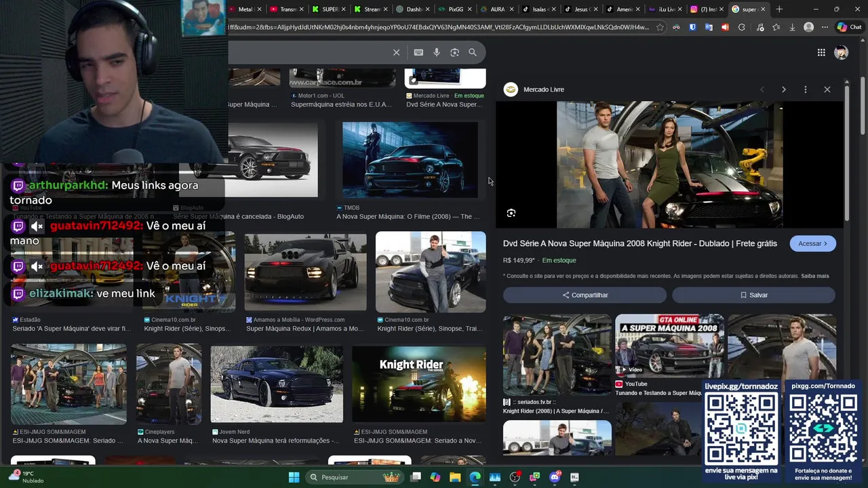The height and width of the screenshot is (488, 868).
Task: Click the taskbar Pesquisar search box
Action: 354,477
